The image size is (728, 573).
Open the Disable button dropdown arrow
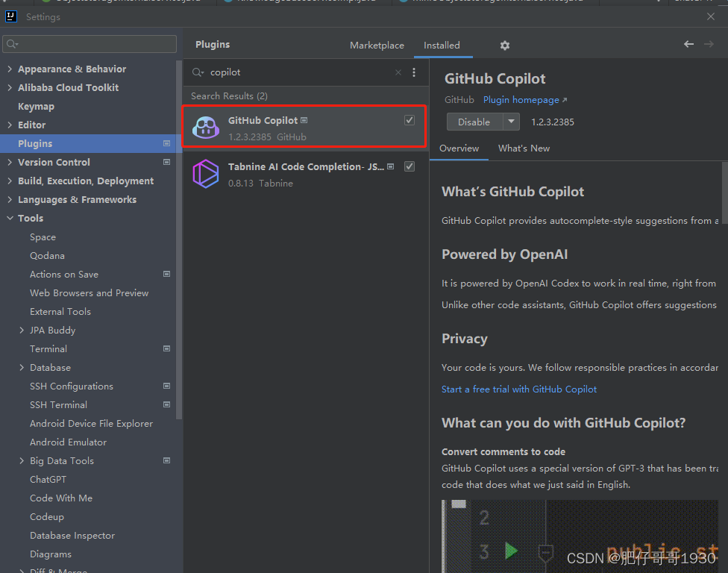511,122
